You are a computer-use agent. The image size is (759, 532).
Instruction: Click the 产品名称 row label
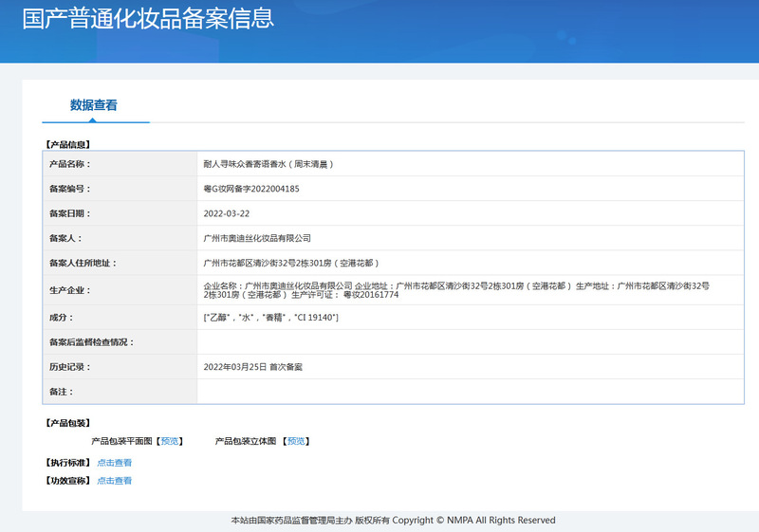tap(67, 164)
